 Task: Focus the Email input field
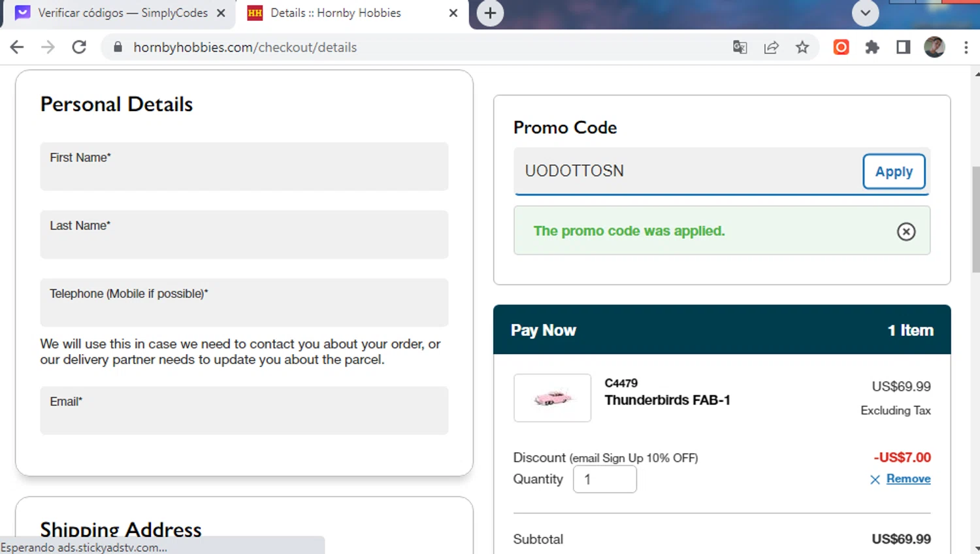tap(244, 411)
